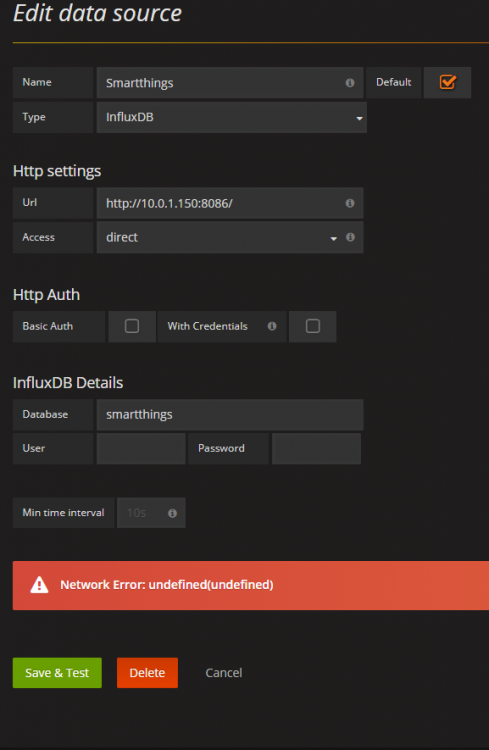Click the User label
This screenshot has width=489, height=750.
[x=33, y=448]
